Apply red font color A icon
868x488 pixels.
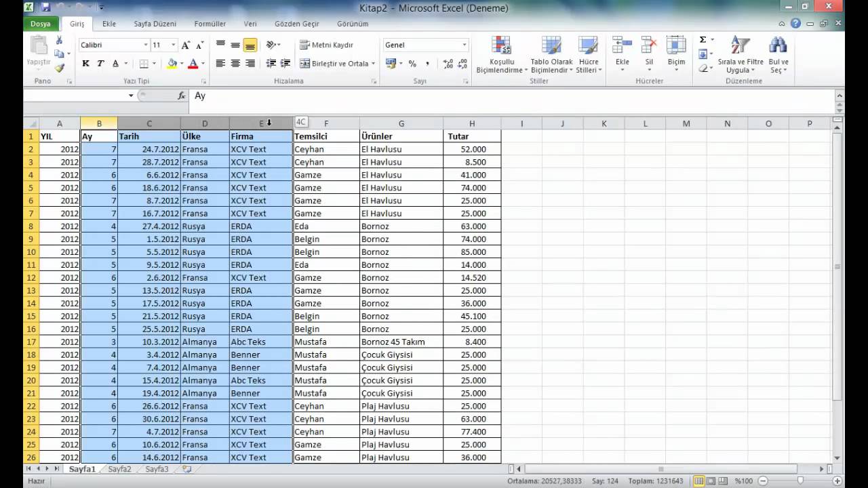tap(193, 64)
